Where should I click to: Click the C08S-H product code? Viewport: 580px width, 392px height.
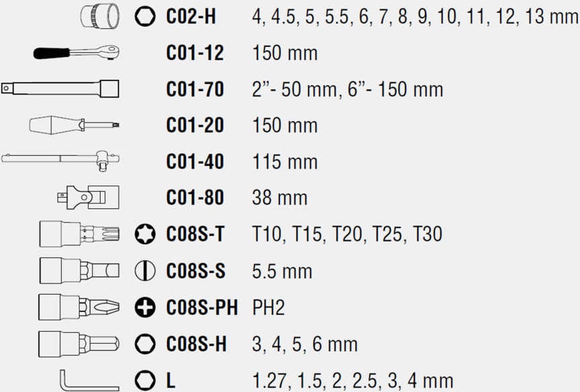click(x=196, y=344)
